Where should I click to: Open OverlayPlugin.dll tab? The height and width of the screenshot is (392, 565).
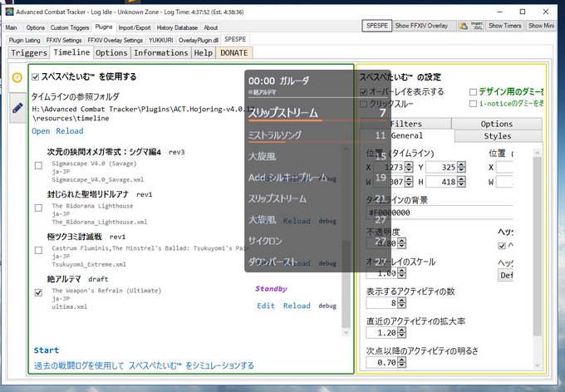pyautogui.click(x=199, y=40)
